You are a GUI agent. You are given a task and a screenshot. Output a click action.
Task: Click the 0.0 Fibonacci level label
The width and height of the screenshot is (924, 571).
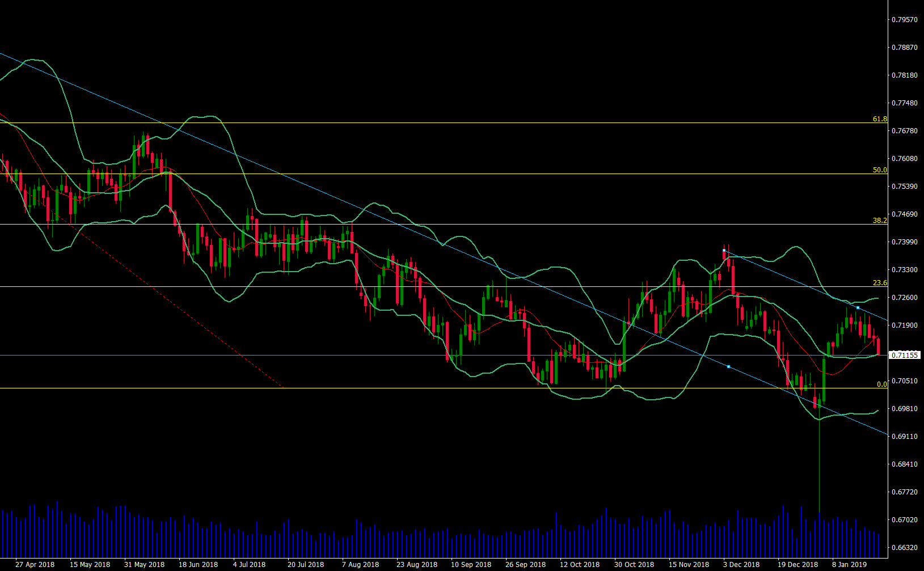(x=882, y=384)
